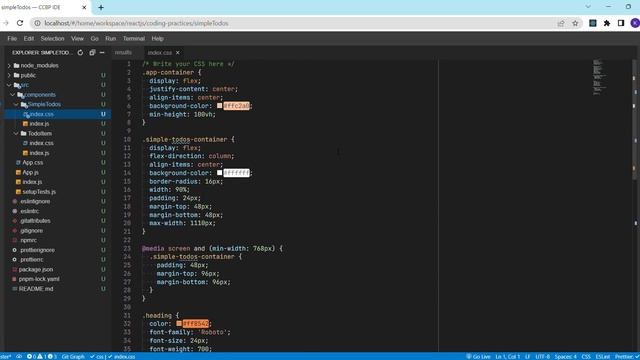Open the Run menu
This screenshot has height=360, width=640.
pos(111,38)
